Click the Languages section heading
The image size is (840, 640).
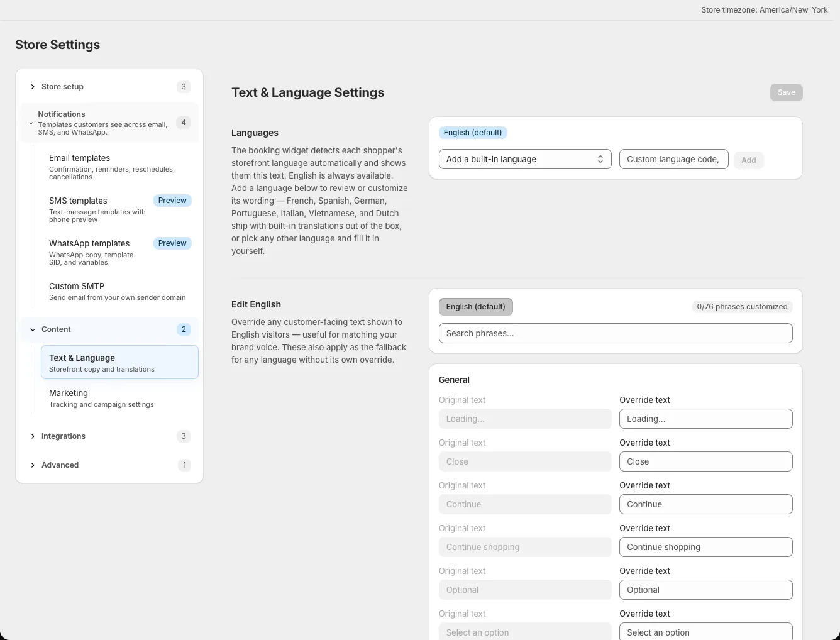(255, 133)
